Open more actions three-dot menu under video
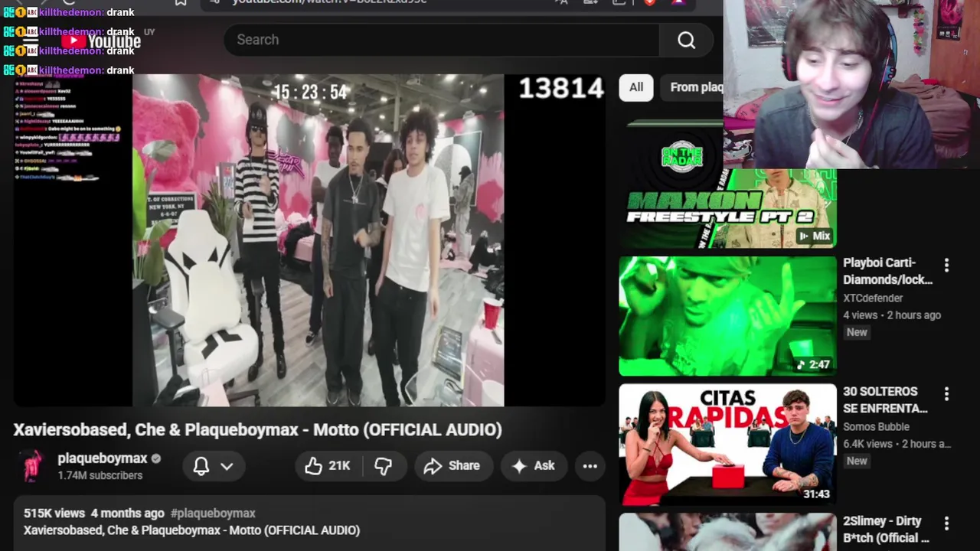The width and height of the screenshot is (980, 551). pos(590,465)
